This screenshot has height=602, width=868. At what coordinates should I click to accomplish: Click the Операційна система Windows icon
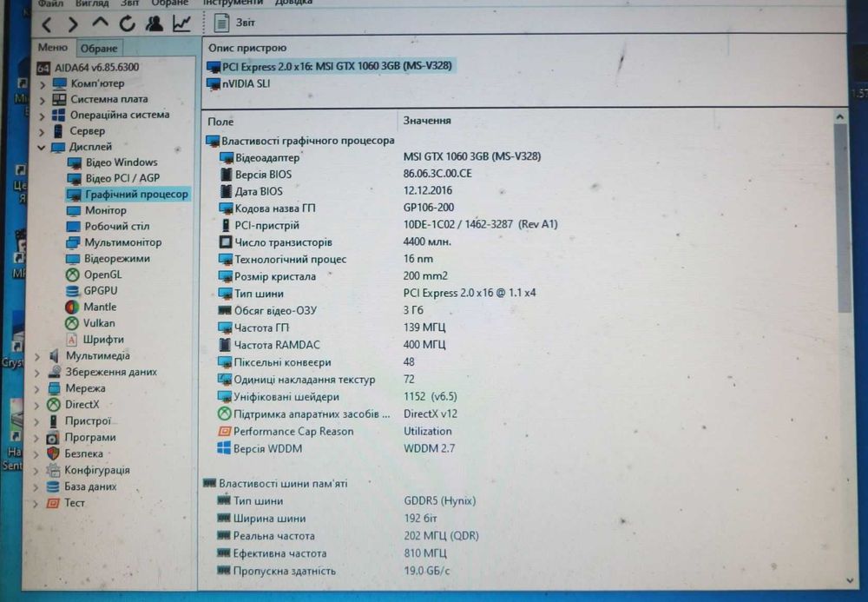tap(58, 116)
